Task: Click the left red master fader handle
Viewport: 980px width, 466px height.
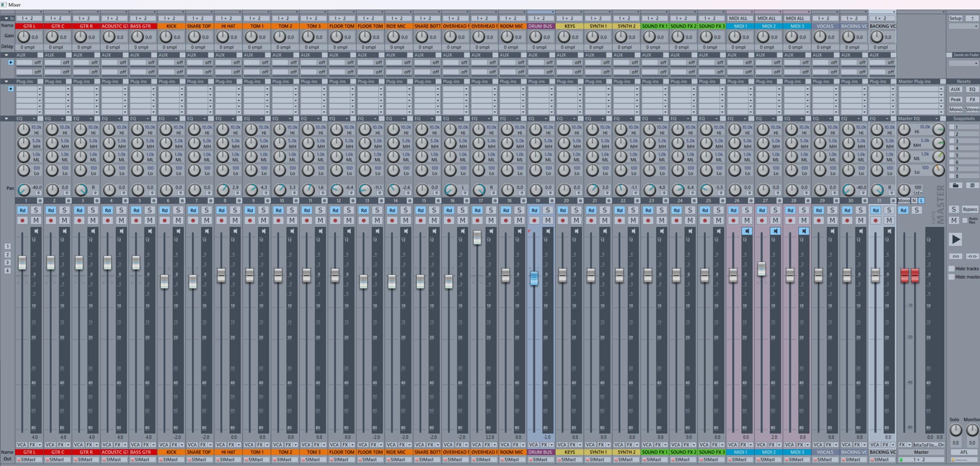Action: point(905,275)
